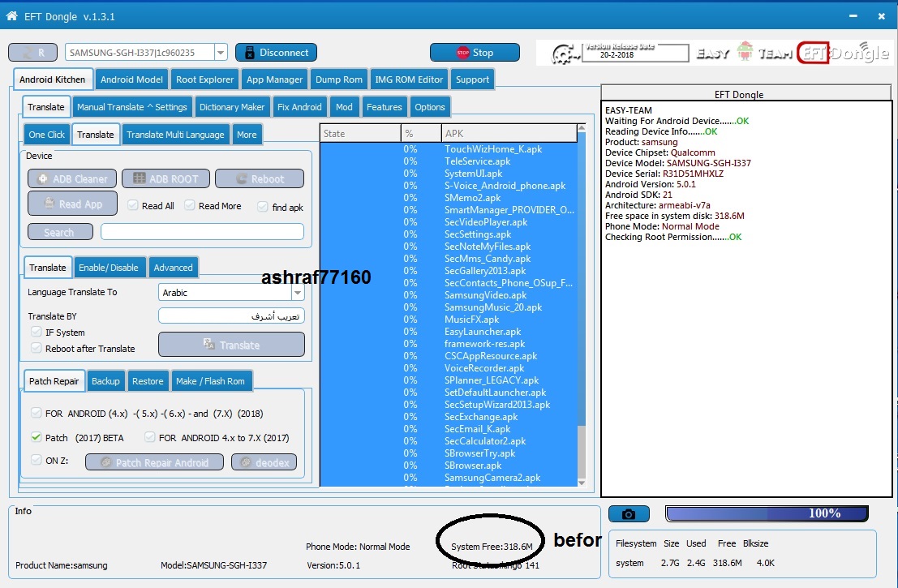Click the home icon in title bar
Viewport: 898px width, 588px height.
pos(11,16)
